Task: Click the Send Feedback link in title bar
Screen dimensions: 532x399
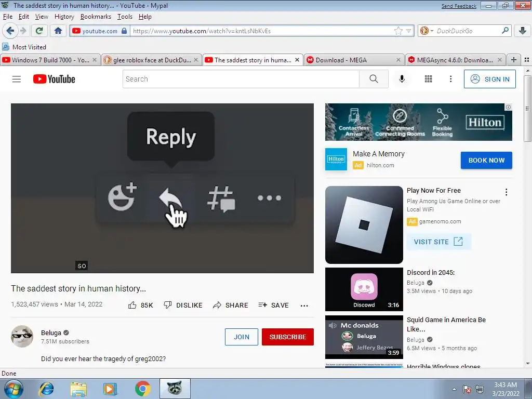Action: pyautogui.click(x=459, y=6)
